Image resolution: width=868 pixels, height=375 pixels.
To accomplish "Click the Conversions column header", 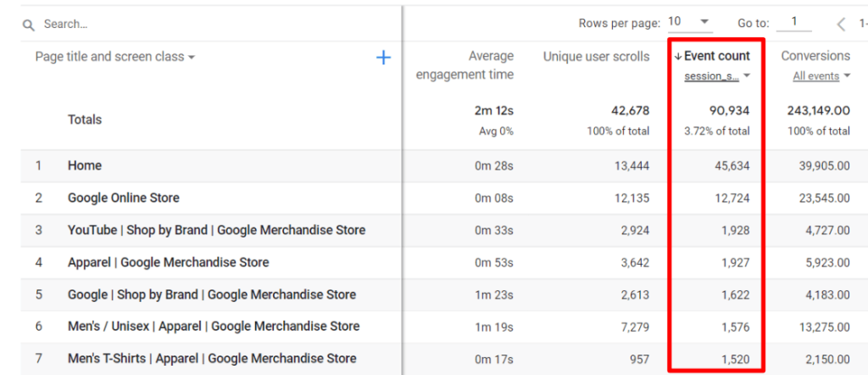I will point(815,56).
